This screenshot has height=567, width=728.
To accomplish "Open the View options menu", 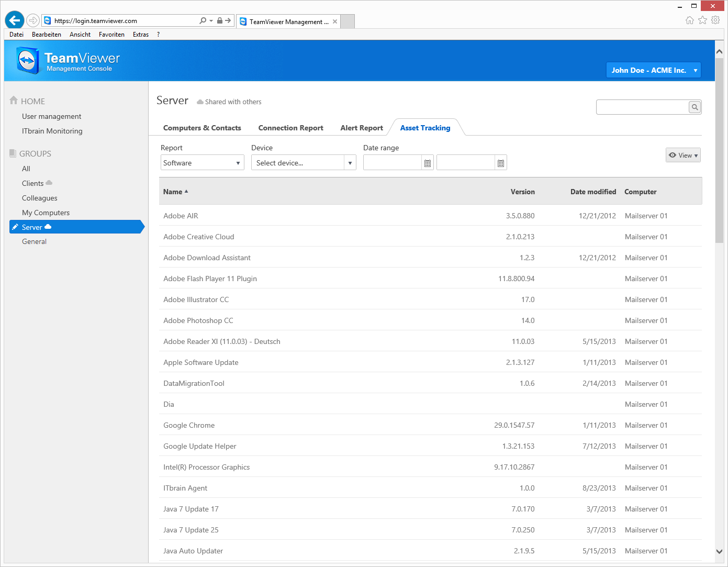I will [x=683, y=155].
